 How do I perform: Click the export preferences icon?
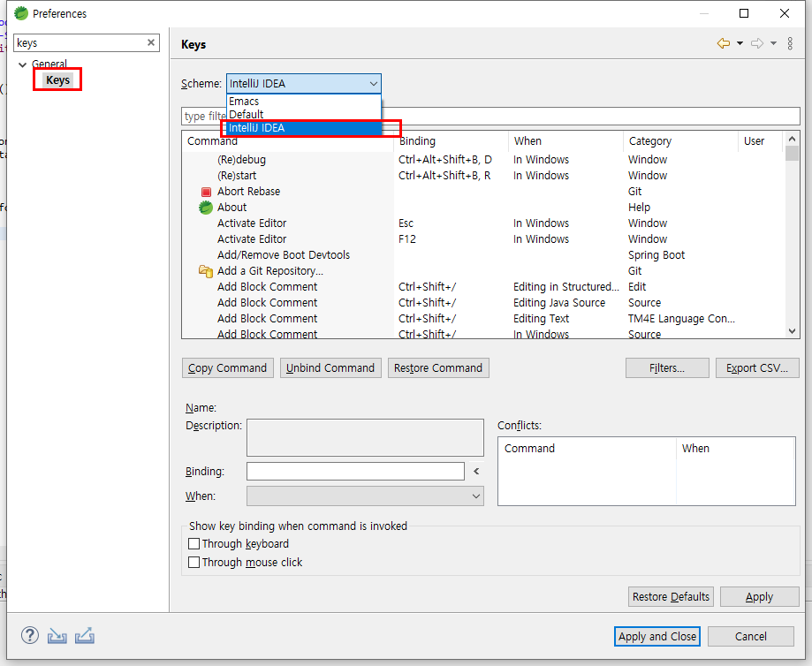[x=85, y=635]
